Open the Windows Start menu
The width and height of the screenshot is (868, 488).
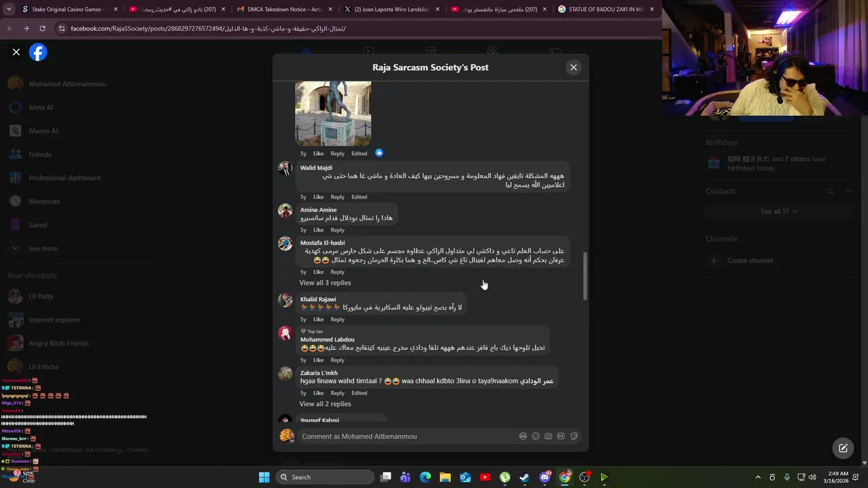tap(264, 477)
